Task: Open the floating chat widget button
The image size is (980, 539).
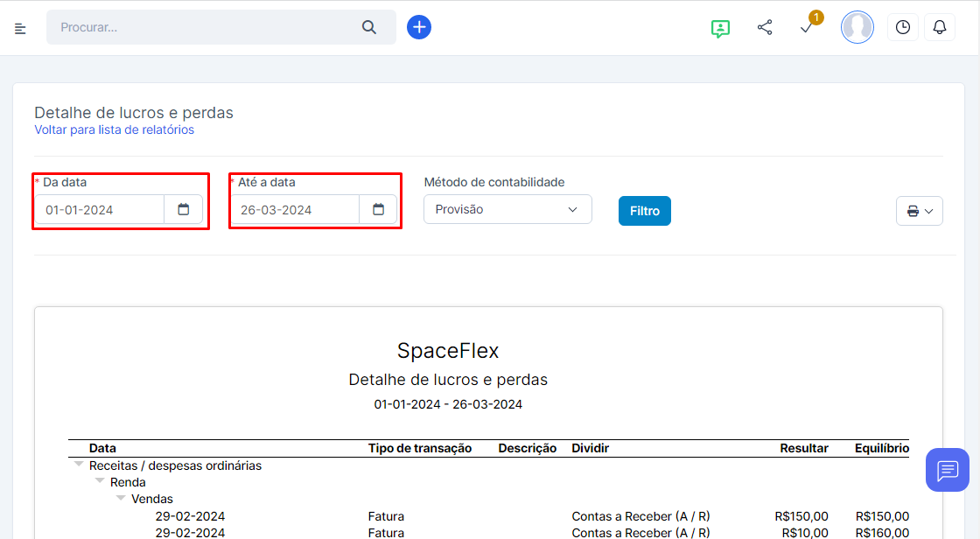Action: click(947, 470)
